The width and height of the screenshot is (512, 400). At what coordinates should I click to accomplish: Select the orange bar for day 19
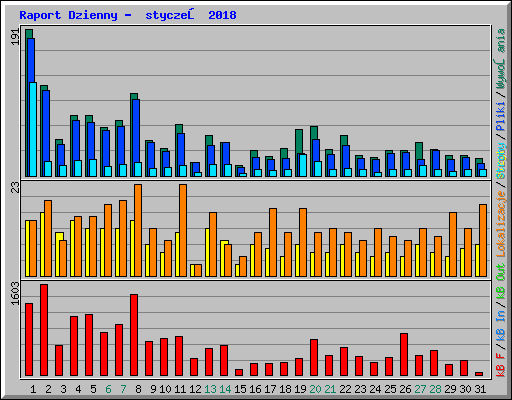pyautogui.click(x=303, y=242)
